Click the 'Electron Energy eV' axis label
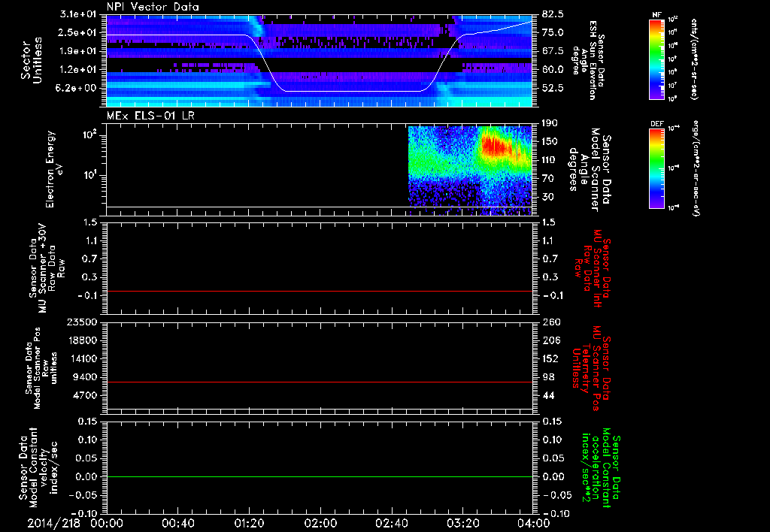This screenshot has width=770, height=532. click(x=55, y=169)
